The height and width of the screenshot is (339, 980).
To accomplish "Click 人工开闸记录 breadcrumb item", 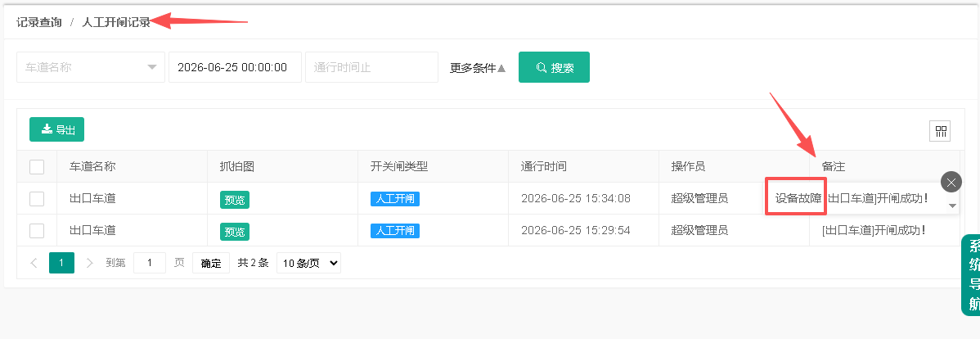I will point(116,22).
